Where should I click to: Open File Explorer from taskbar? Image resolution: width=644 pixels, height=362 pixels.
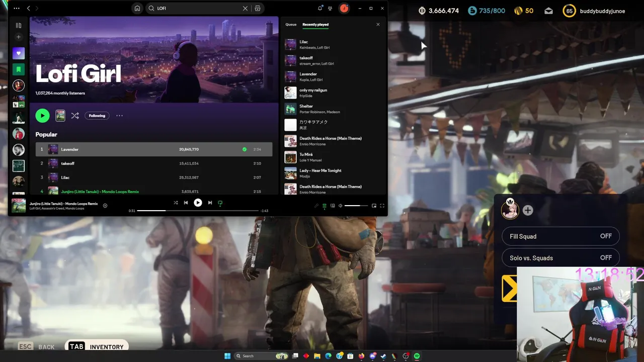coord(317,356)
